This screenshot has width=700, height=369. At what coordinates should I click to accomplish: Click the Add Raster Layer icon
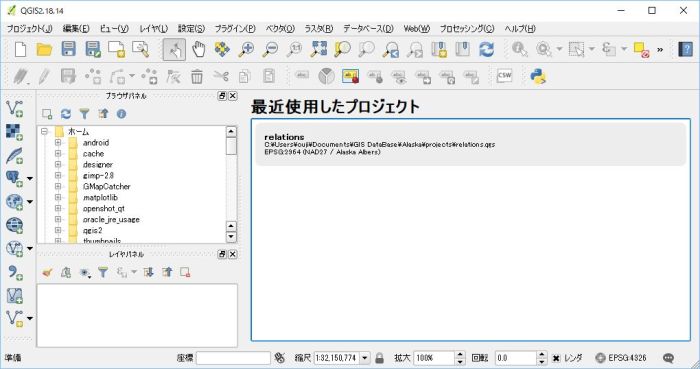(x=14, y=132)
